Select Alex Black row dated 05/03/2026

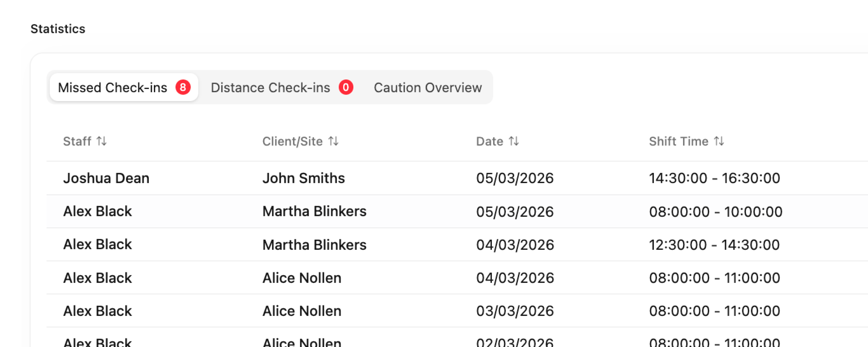click(x=97, y=211)
